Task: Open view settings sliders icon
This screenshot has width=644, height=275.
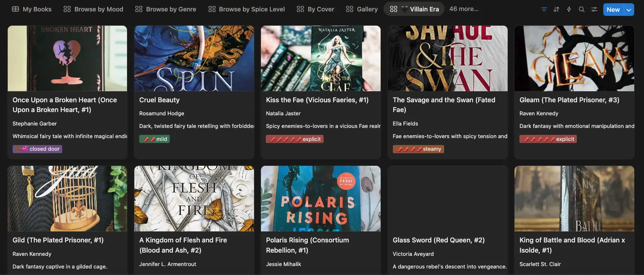Action: point(594,9)
